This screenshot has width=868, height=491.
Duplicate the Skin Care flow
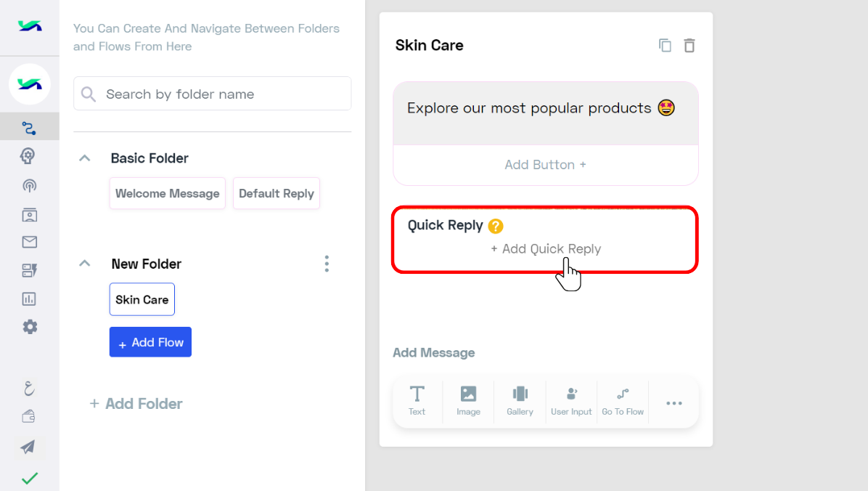coord(665,46)
